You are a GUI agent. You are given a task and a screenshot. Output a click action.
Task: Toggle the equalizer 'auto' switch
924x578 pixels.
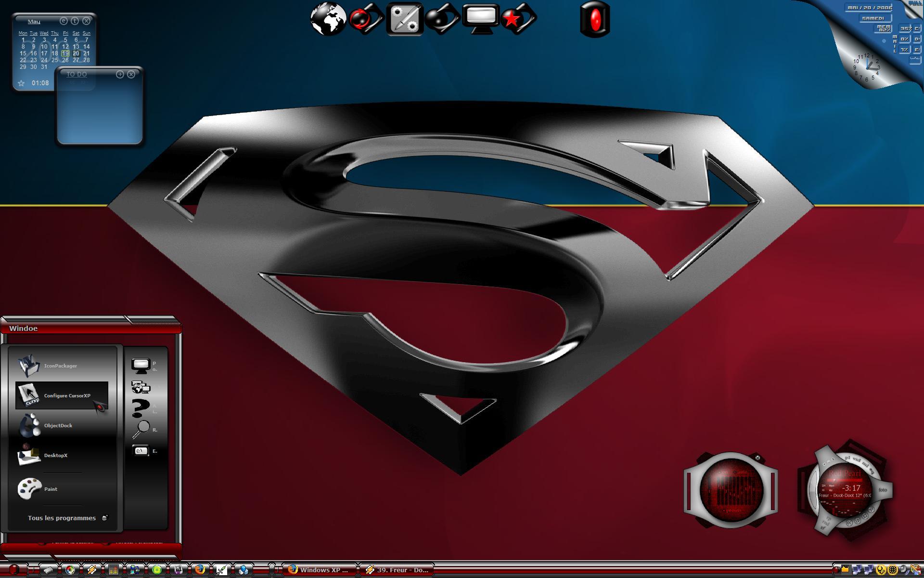click(x=740, y=472)
